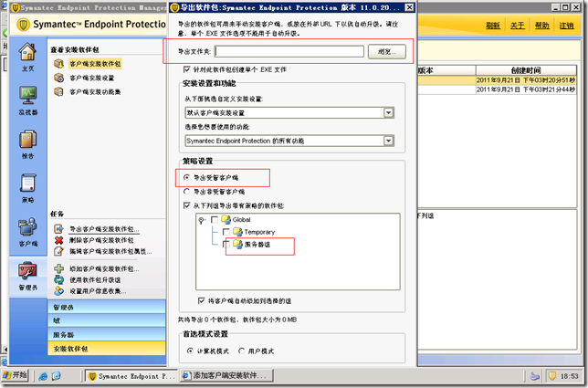The image size is (588, 388).
Task: Open the Policies (策略) section icon
Action: point(28,183)
